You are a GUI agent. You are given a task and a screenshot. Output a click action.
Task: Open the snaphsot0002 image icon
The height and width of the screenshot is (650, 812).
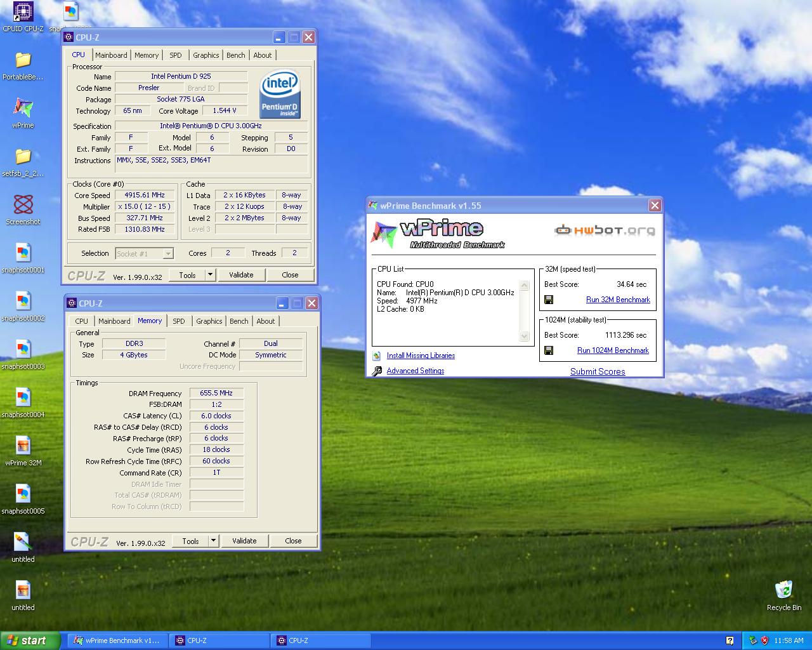[23, 302]
